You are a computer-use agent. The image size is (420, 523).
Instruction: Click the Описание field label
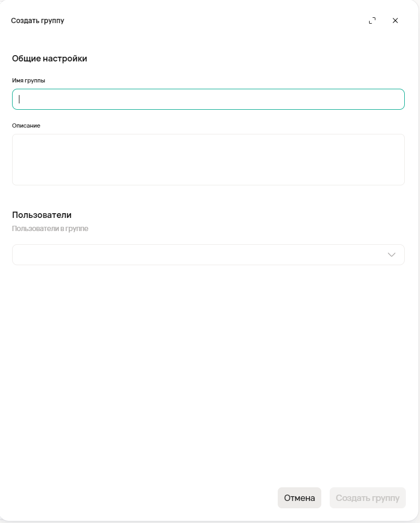(x=26, y=125)
